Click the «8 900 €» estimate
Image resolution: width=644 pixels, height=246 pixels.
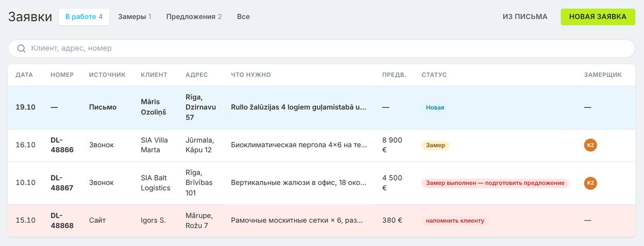(x=393, y=145)
